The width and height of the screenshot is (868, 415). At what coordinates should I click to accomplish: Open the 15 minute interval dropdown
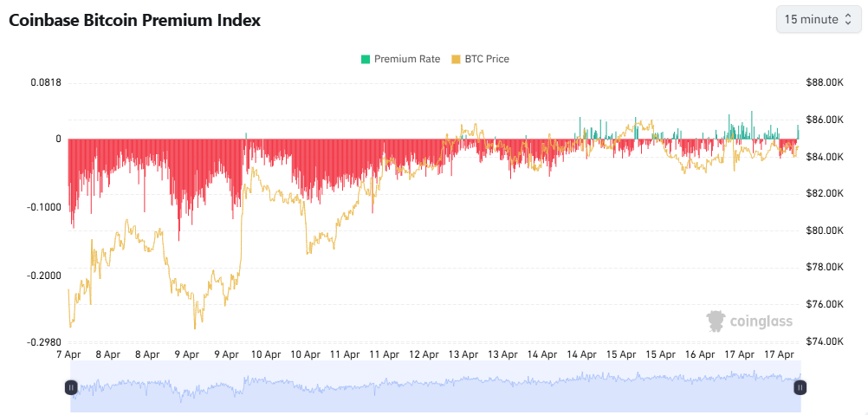[x=818, y=19]
